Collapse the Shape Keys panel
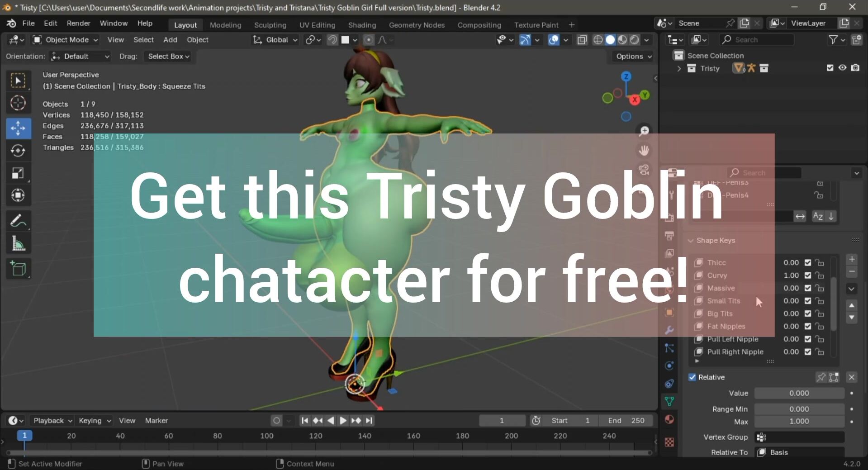This screenshot has width=868, height=470. click(691, 241)
